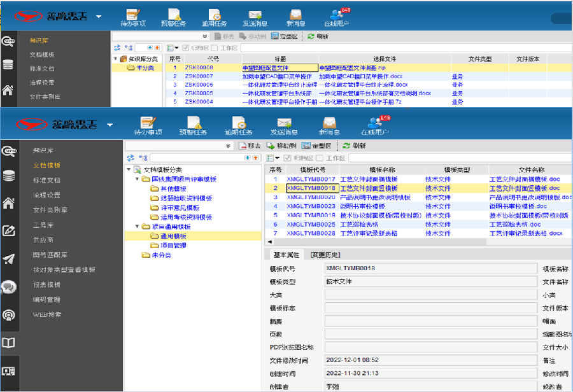Toggle 归档区 checkbox in upper window
The image size is (573, 392).
pyautogui.click(x=186, y=48)
